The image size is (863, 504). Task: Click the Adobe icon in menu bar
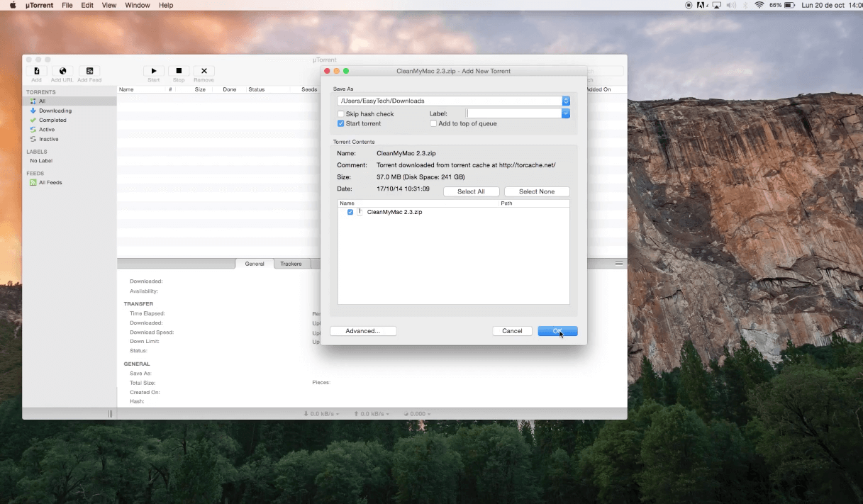coord(702,5)
